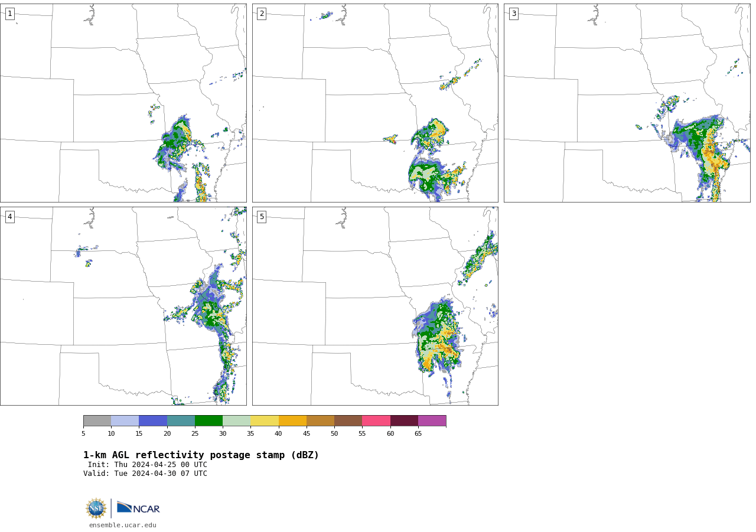The height and width of the screenshot is (532, 756).
Task: Click the dark green 25-30 dBZ swatch
Action: click(208, 420)
